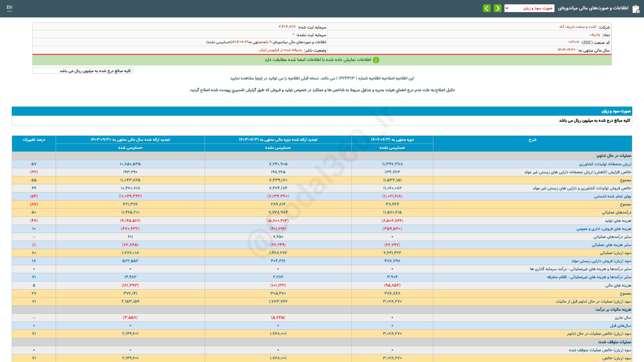The width and height of the screenshot is (644, 362).
Task: Select the درآمدهای عملیاتی row label
Action: pos(616,212)
